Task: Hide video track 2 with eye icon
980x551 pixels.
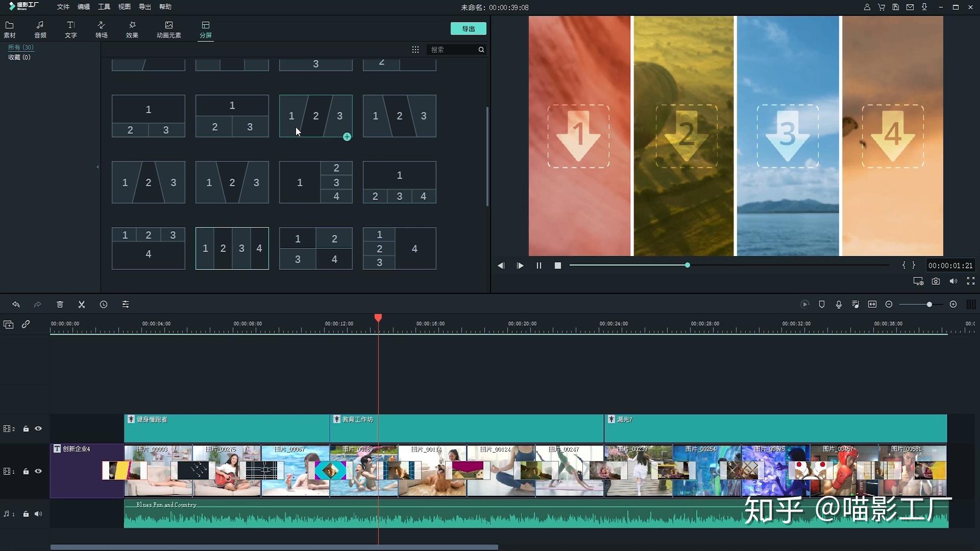Action: [38, 429]
